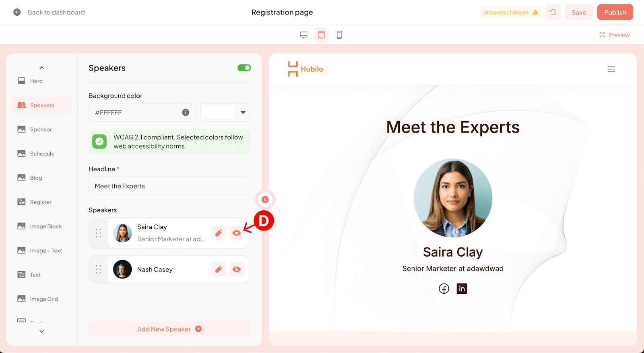Open the Back to dashboard link
Image resolution: width=644 pixels, height=353 pixels.
pyautogui.click(x=56, y=12)
